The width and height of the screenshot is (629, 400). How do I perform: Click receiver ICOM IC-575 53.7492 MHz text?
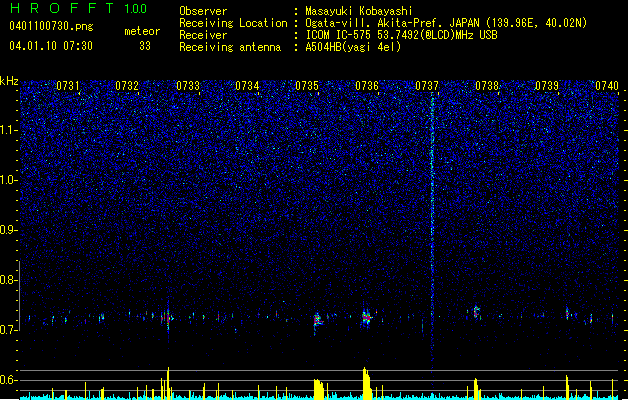point(401,35)
